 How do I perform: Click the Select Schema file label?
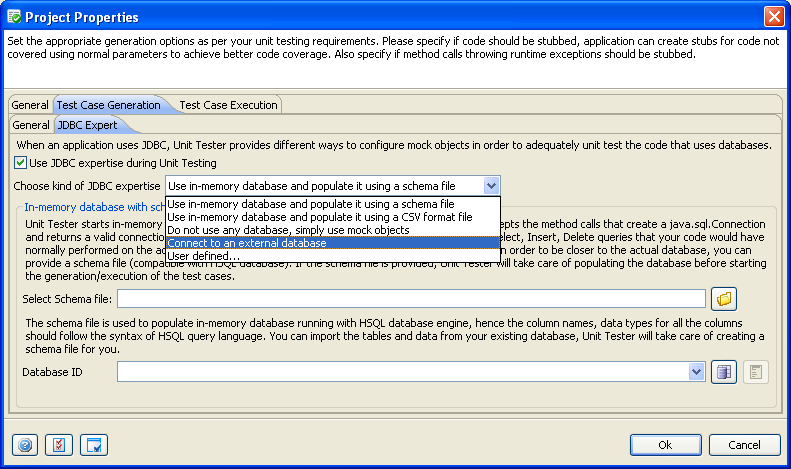click(67, 299)
